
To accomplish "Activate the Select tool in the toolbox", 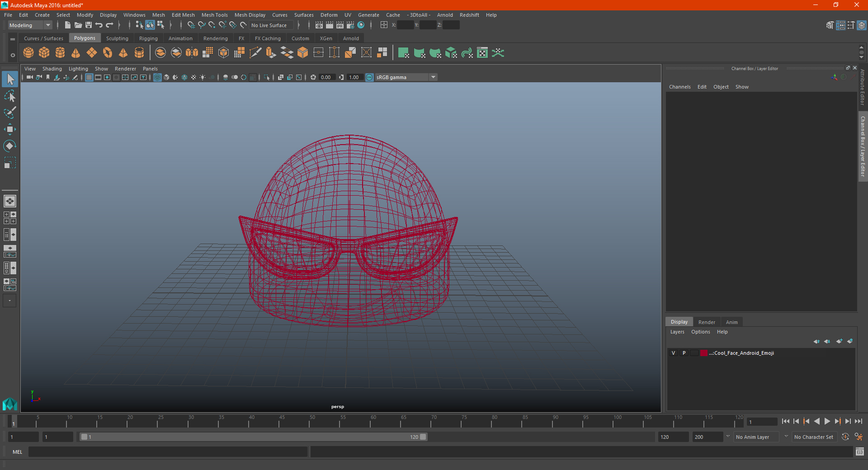I will point(10,80).
